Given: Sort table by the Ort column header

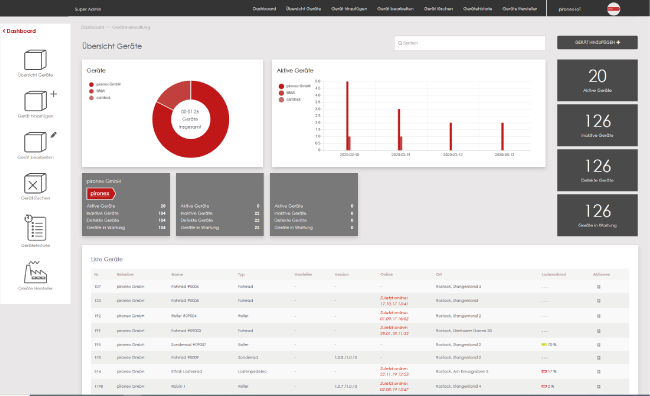Looking at the screenshot, I should [x=439, y=275].
